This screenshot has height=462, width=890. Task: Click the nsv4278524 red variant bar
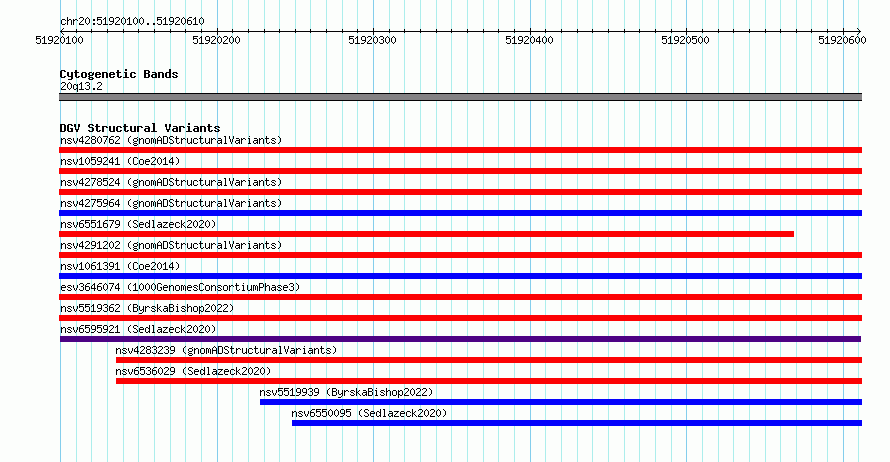click(x=460, y=192)
